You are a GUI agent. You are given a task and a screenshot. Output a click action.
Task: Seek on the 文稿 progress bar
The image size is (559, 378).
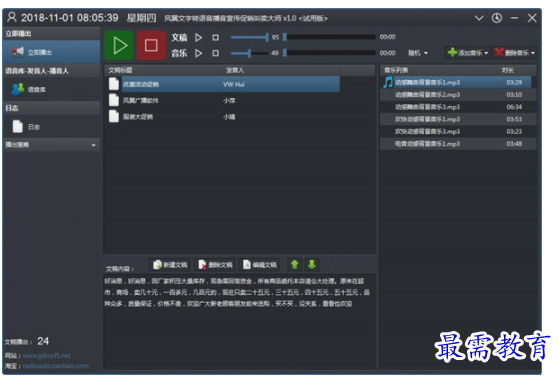[x=329, y=37]
